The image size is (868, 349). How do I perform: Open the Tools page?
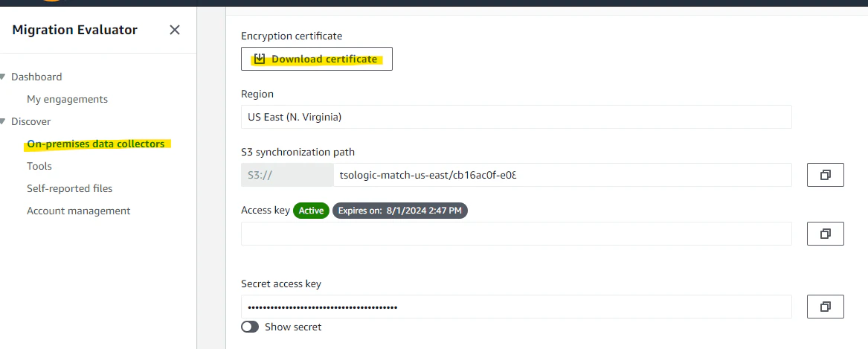pos(39,166)
